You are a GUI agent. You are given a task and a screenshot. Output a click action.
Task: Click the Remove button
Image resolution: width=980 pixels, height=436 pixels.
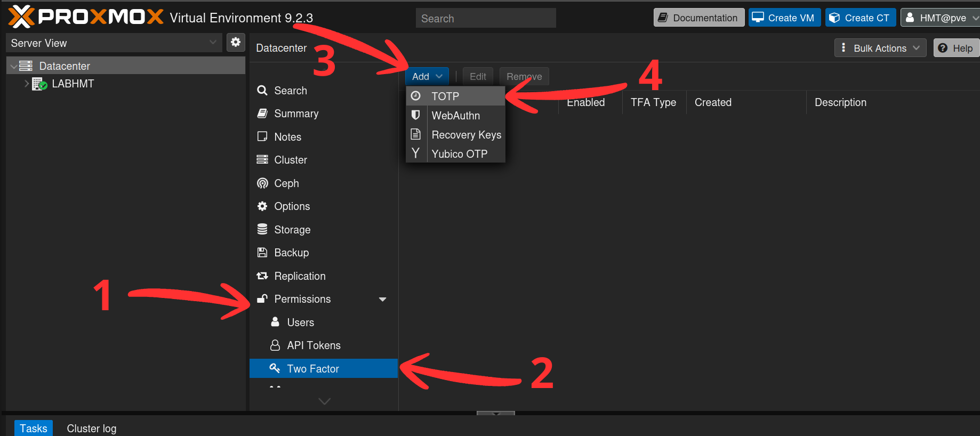tap(524, 77)
